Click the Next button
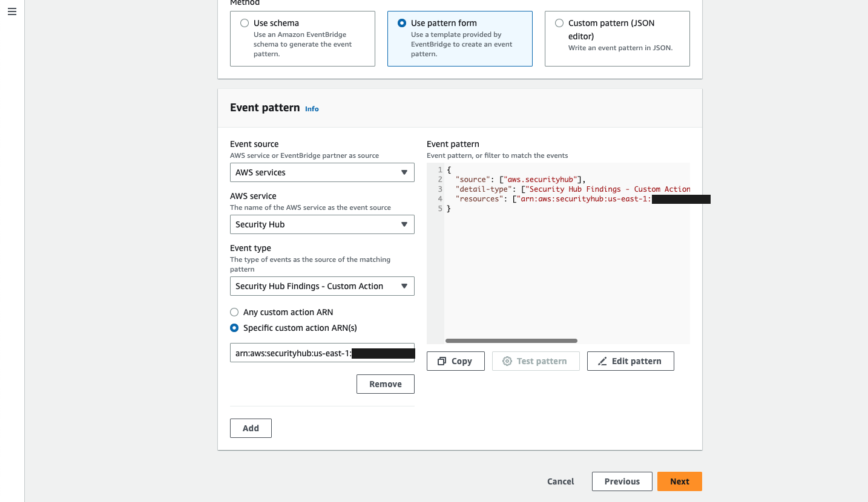 679,481
